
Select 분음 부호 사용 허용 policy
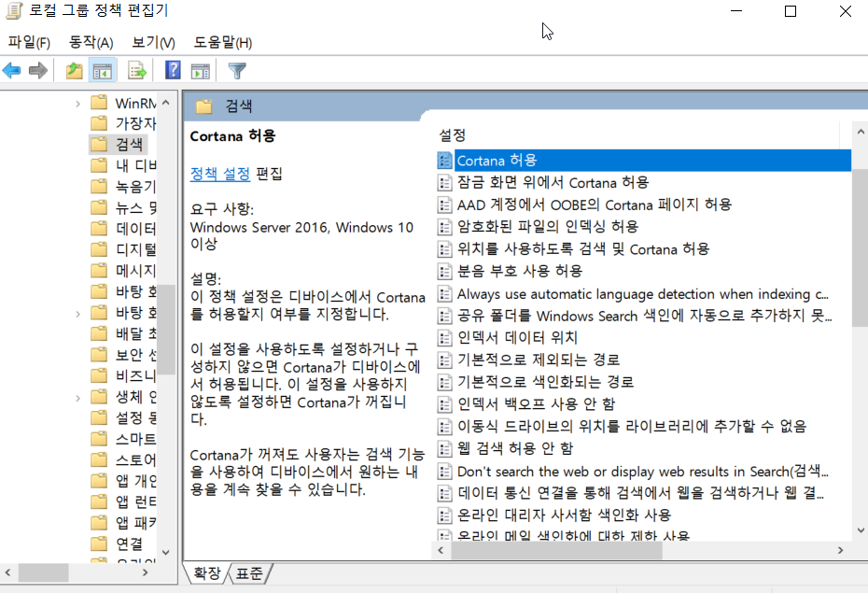(519, 271)
